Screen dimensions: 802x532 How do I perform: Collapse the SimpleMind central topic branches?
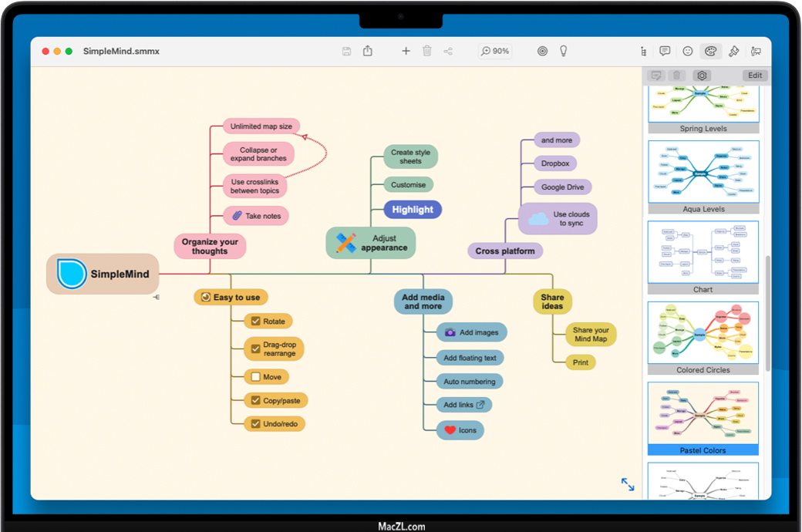coord(156,297)
